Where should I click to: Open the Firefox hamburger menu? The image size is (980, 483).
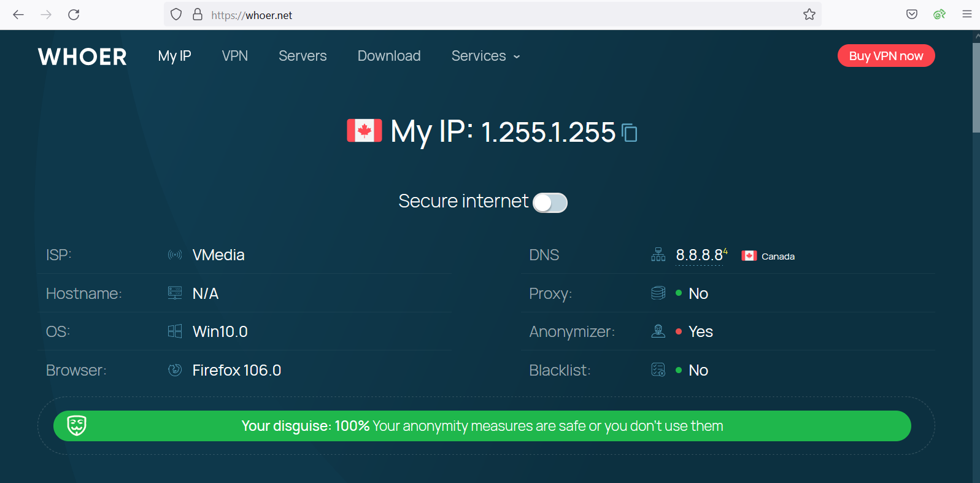pos(967,15)
